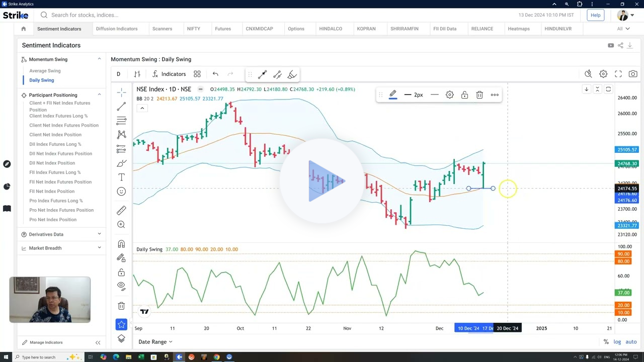This screenshot has height=362, width=644.
Task: Open the bar chart style selector
Action: (x=137, y=74)
